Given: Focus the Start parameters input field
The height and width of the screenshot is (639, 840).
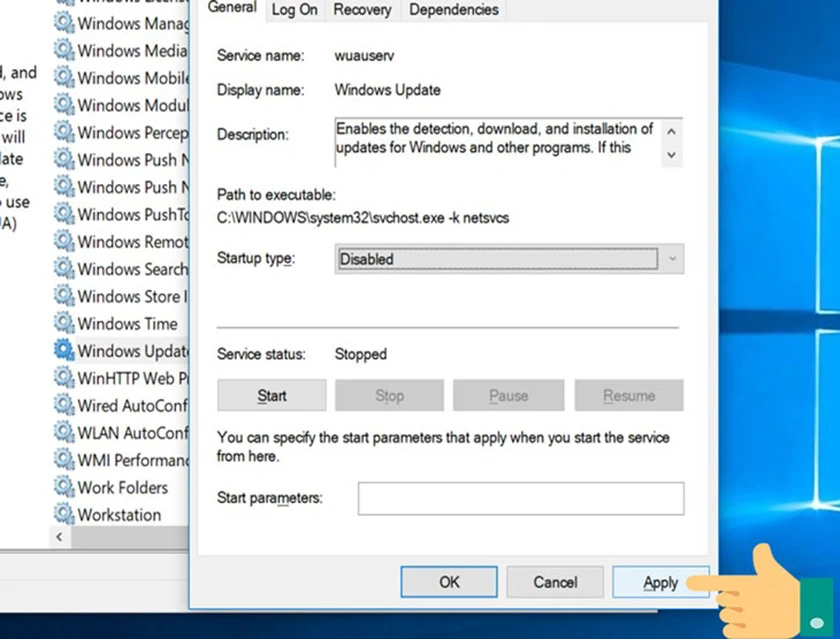Looking at the screenshot, I should [x=521, y=499].
